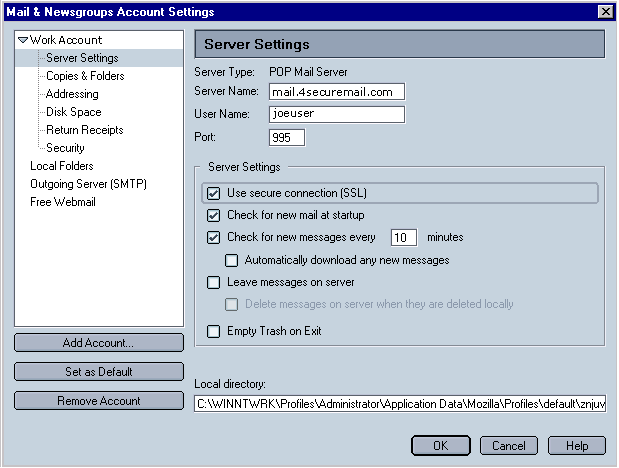Select Server Settings in account tree
The width and height of the screenshot is (619, 468).
(x=82, y=58)
